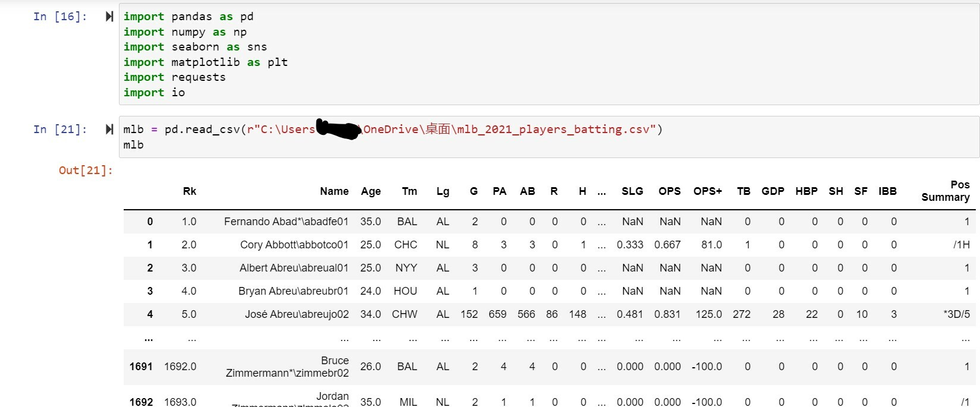Click the truncated columns ellipsis header
This screenshot has height=407, width=980.
tap(602, 191)
